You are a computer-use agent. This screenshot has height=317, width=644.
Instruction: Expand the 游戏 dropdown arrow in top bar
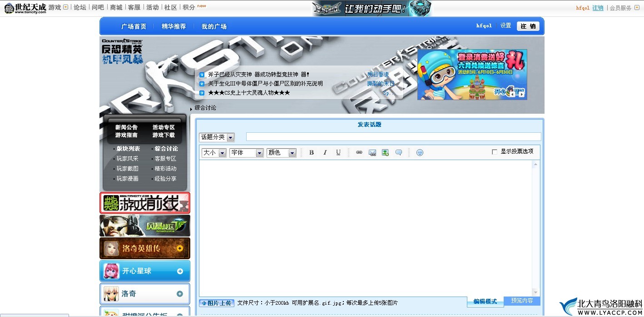pyautogui.click(x=66, y=7)
